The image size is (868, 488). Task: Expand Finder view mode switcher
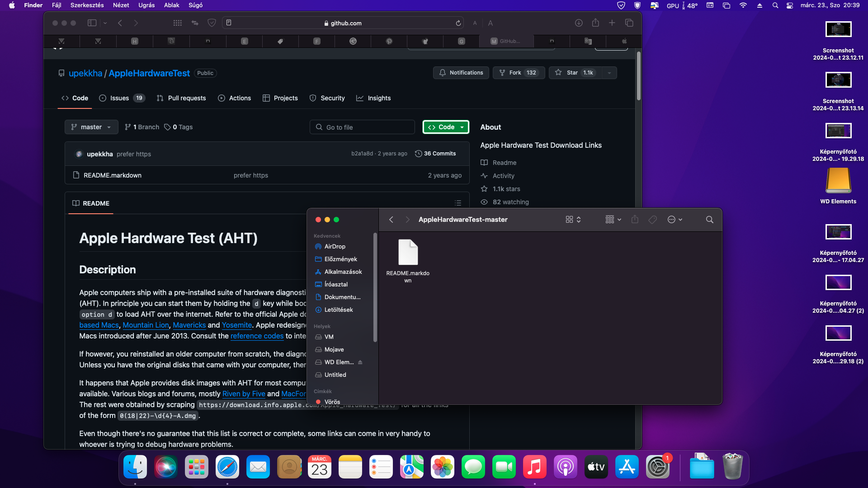click(573, 220)
